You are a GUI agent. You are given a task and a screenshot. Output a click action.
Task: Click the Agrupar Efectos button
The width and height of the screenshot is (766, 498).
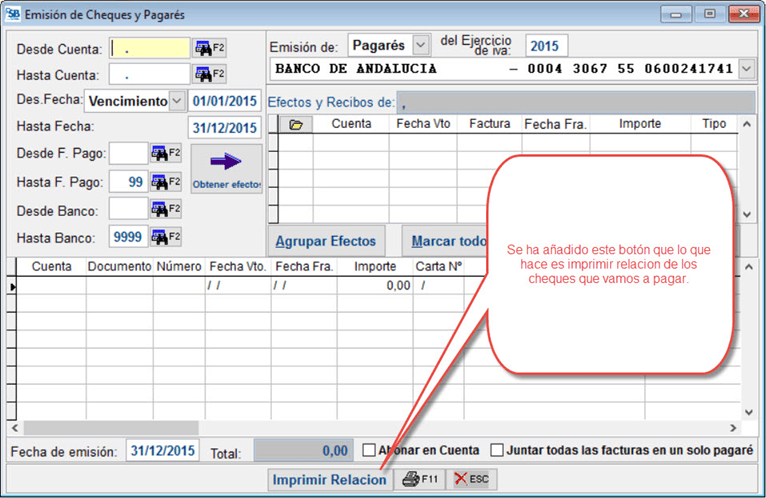point(326,241)
